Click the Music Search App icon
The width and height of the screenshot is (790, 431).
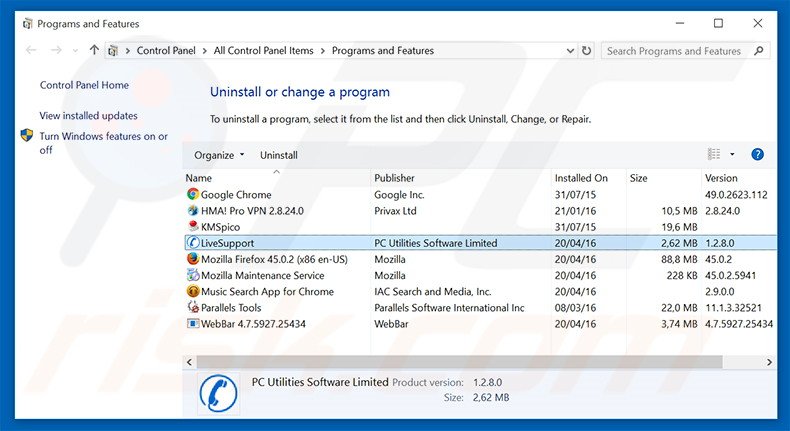[192, 291]
